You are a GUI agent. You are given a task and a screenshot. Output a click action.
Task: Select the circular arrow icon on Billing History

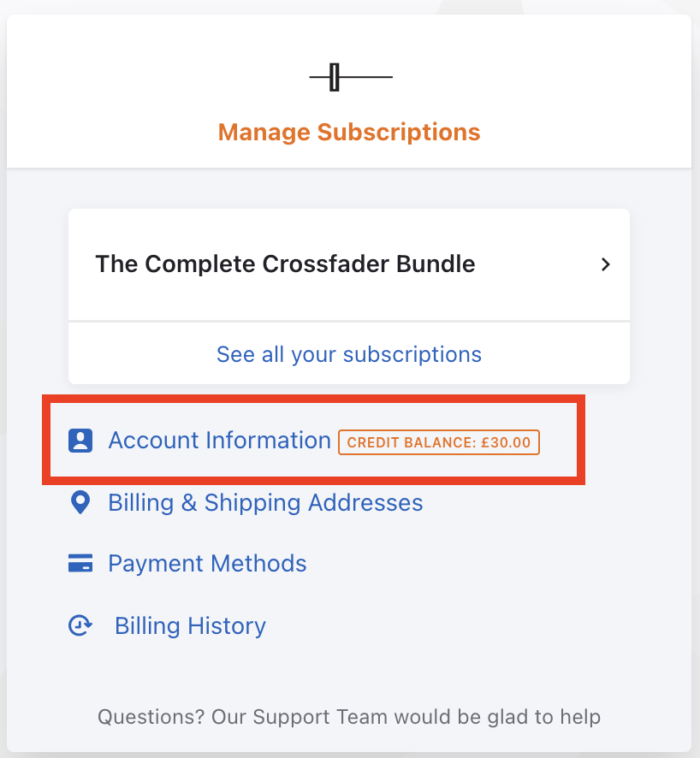pos(80,625)
